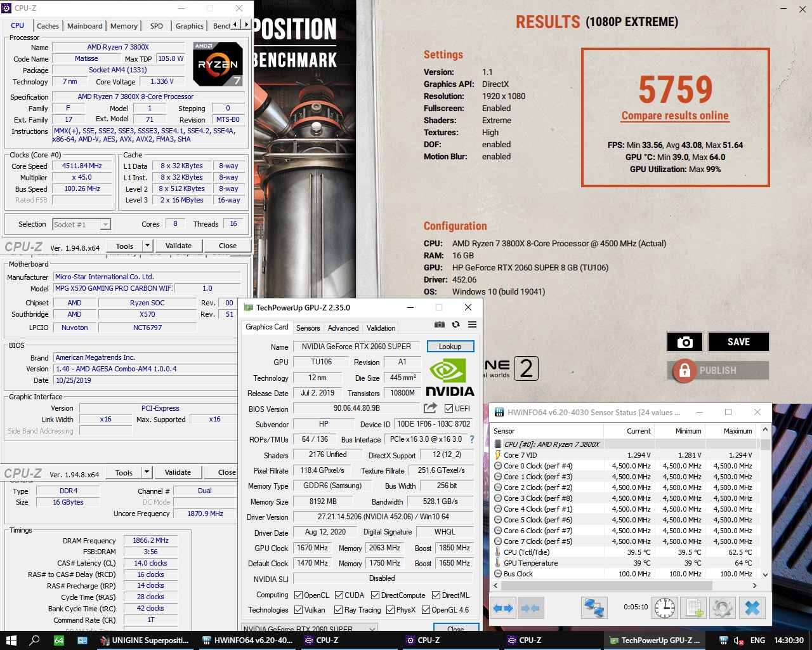Click HWiNFO vertical scrollbar up arrow

tap(765, 429)
